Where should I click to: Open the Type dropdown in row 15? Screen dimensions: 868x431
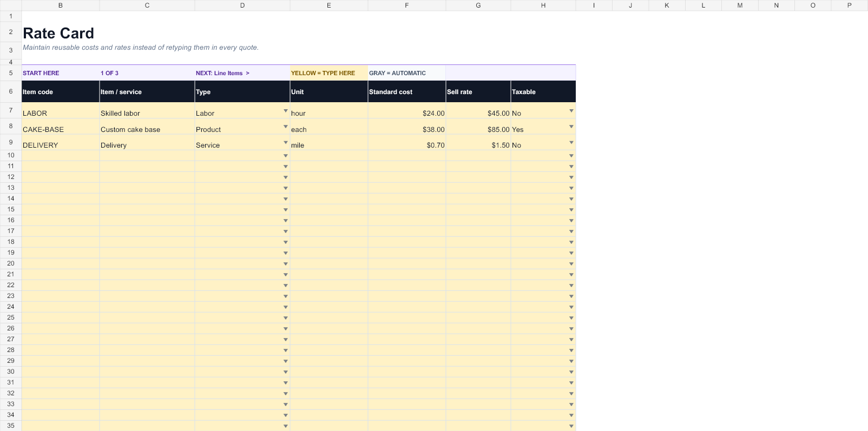286,210
